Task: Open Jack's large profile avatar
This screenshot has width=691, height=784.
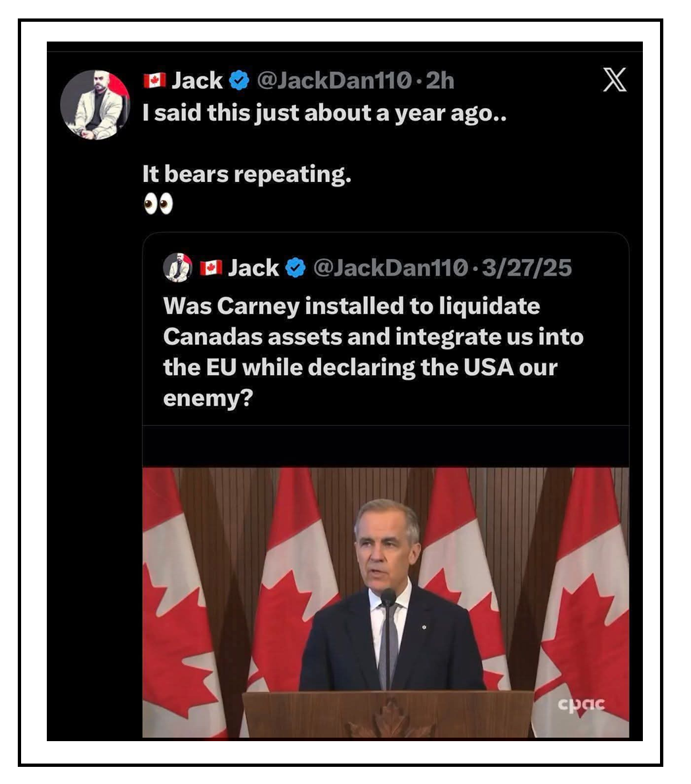Action: tap(95, 104)
